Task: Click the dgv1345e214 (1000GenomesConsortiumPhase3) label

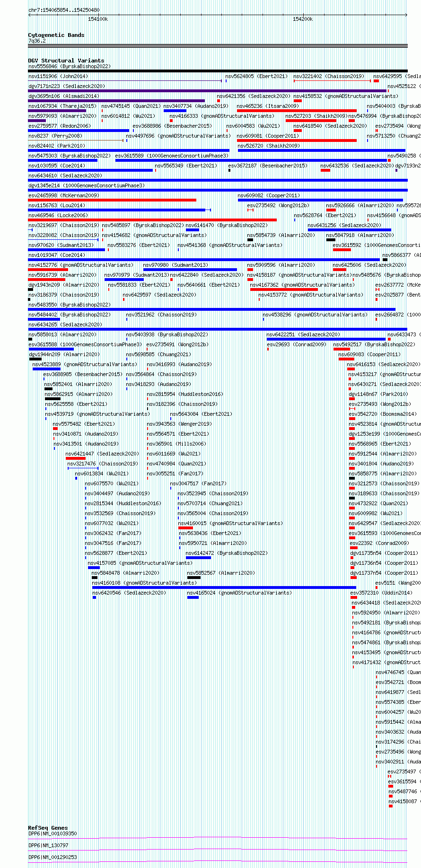Action: [87, 185]
